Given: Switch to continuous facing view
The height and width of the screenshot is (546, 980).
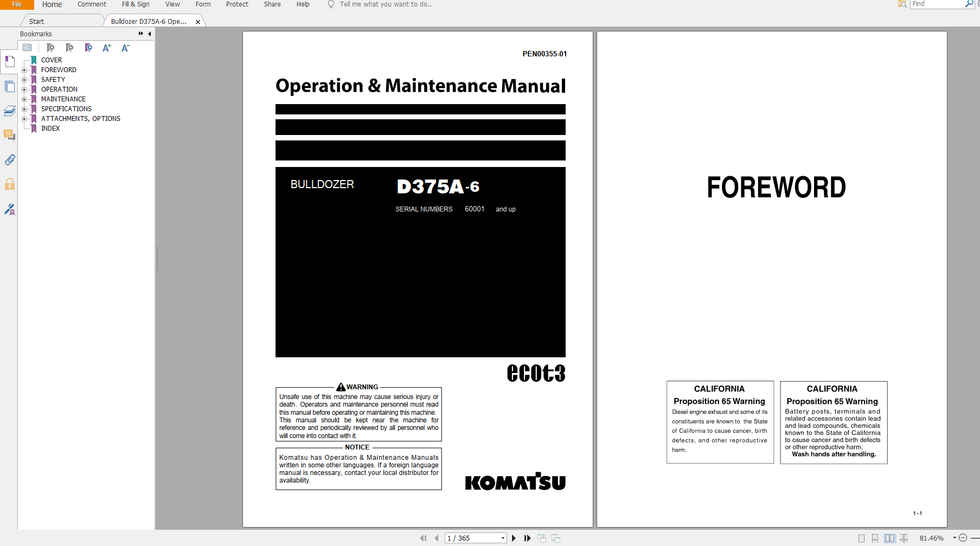Looking at the screenshot, I should coord(904,538).
